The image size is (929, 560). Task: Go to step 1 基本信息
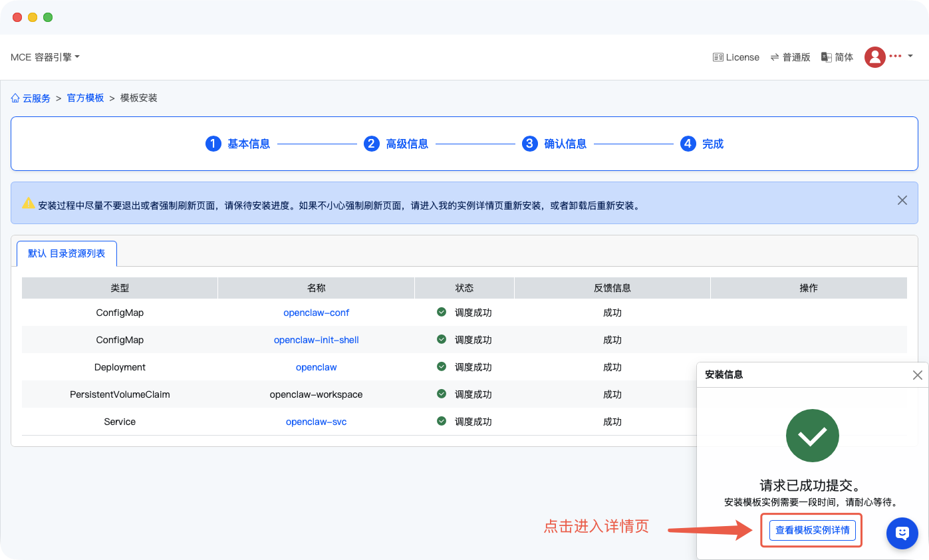tap(238, 144)
